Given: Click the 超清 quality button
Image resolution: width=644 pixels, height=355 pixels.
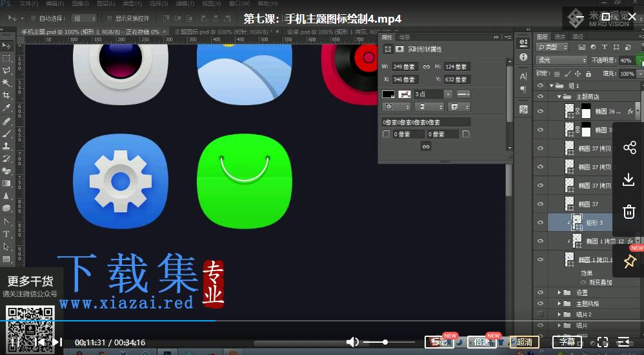Looking at the screenshot, I should coord(525,342).
